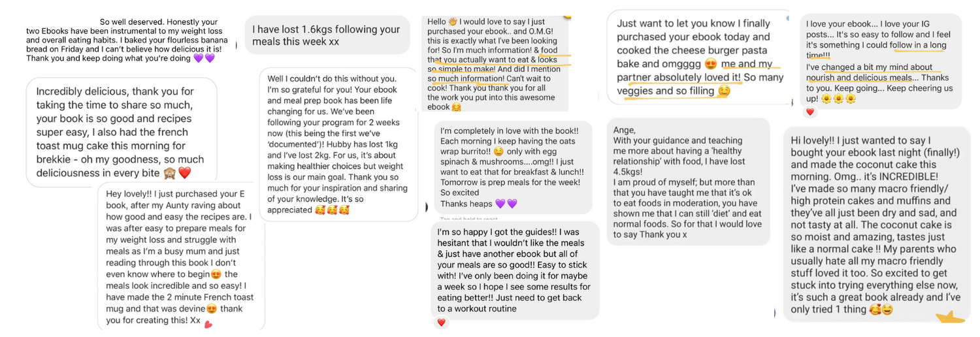Select the "I'm completely in love with the book" message
This screenshot has width=980, height=337.
coord(514,167)
